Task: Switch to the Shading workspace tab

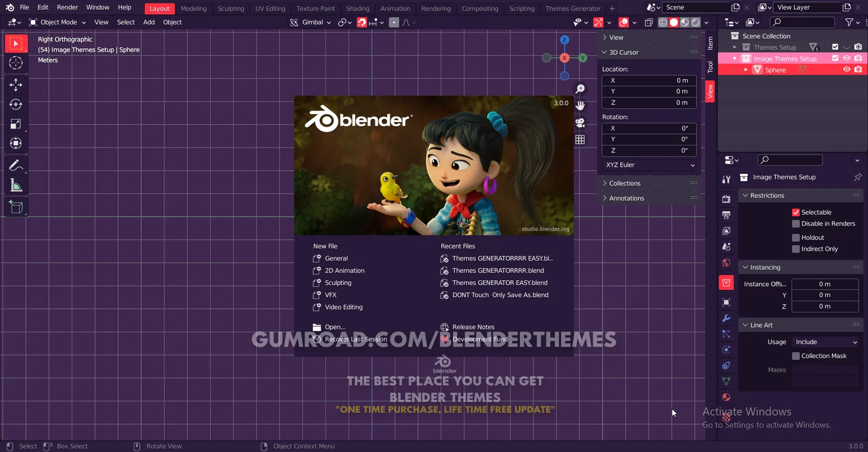Action: tap(358, 9)
